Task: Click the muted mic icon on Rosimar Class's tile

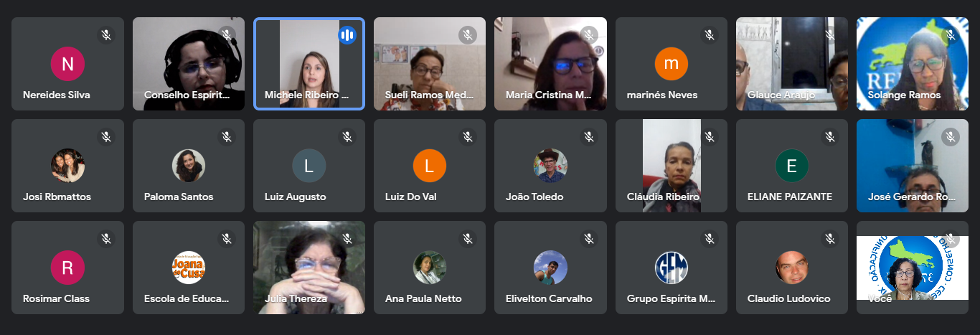Action: [x=106, y=238]
